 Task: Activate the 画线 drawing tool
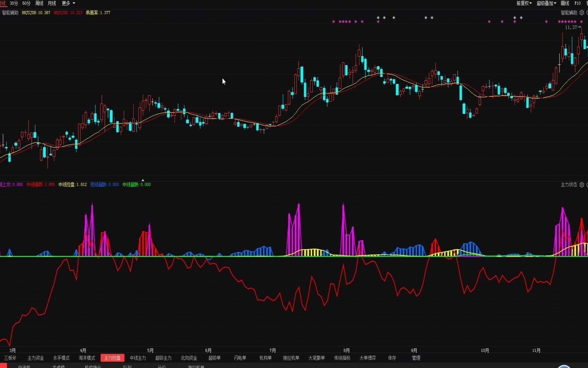point(565,3)
